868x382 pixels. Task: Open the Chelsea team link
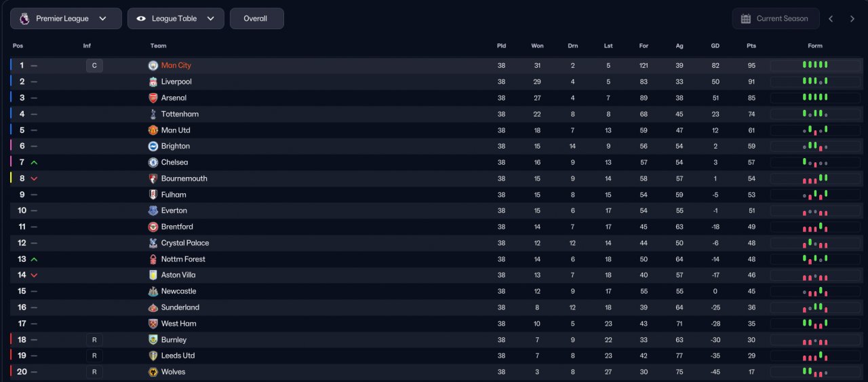(x=174, y=163)
